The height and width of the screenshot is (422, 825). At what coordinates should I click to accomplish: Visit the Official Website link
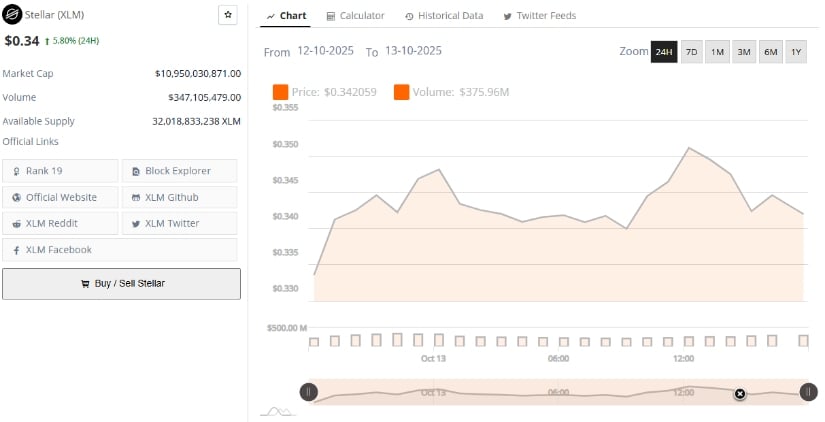click(60, 197)
